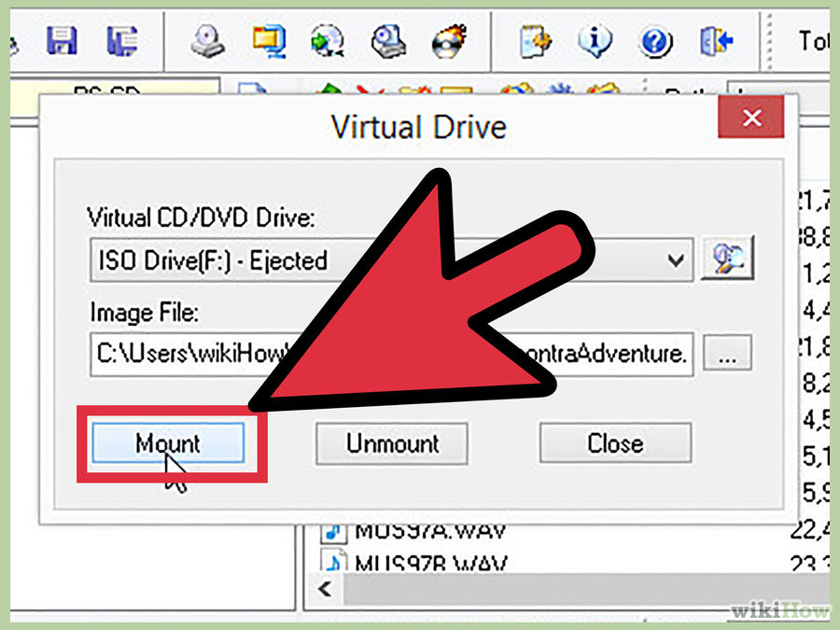Click the disc with green arrow icon
Screen dimensions: 840x630
328,41
